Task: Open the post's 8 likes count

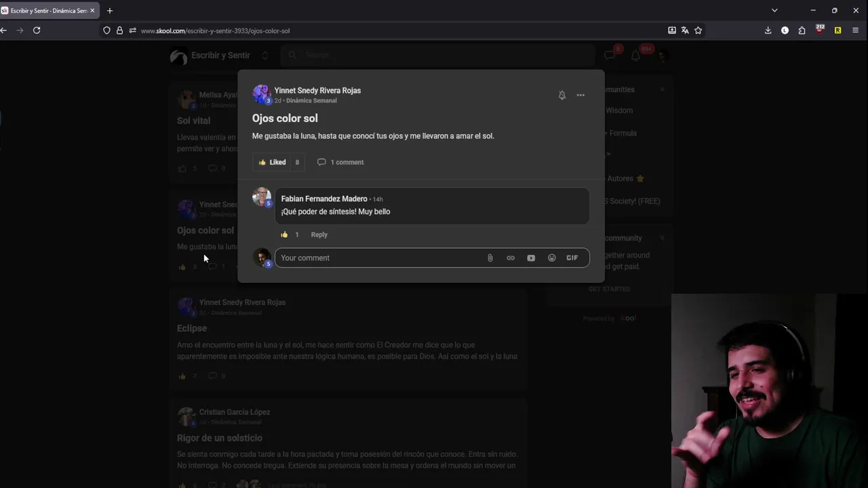Action: click(297, 162)
